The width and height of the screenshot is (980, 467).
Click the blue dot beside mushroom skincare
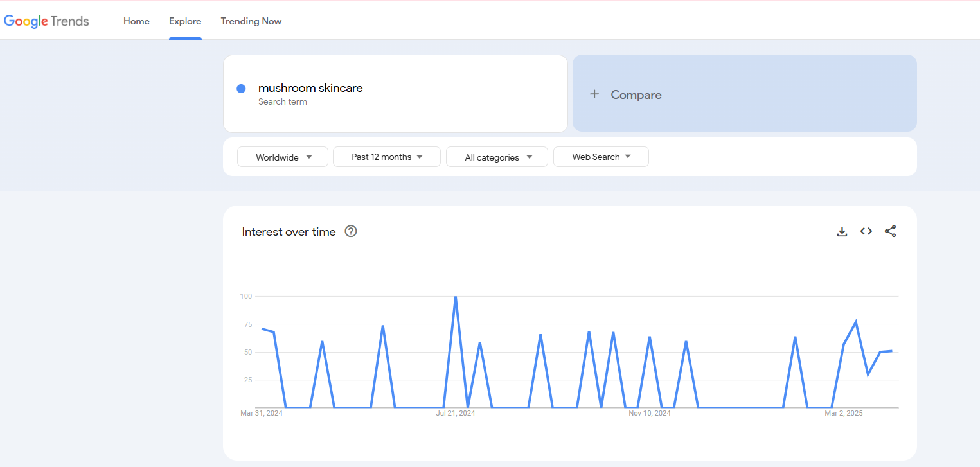[x=241, y=89]
